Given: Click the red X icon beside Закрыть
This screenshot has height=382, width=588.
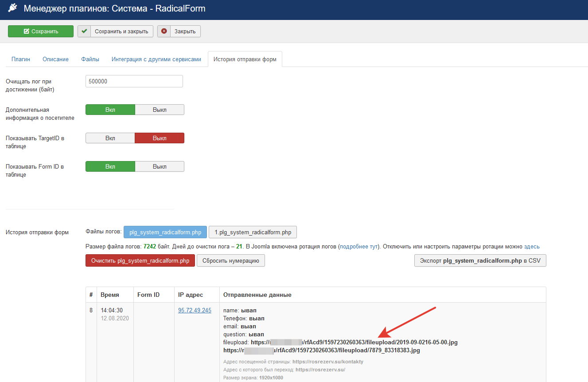Looking at the screenshot, I should 164,31.
